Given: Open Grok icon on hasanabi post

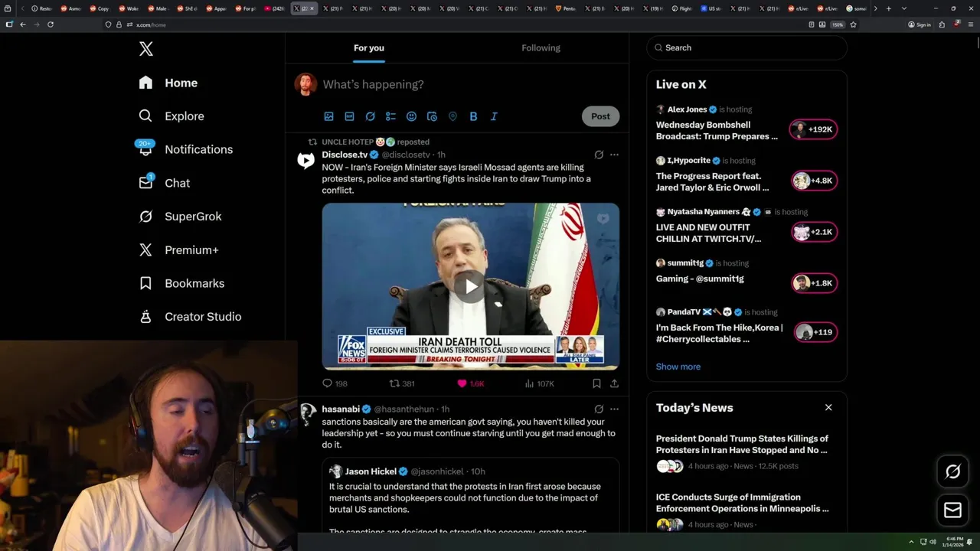Looking at the screenshot, I should pos(599,409).
